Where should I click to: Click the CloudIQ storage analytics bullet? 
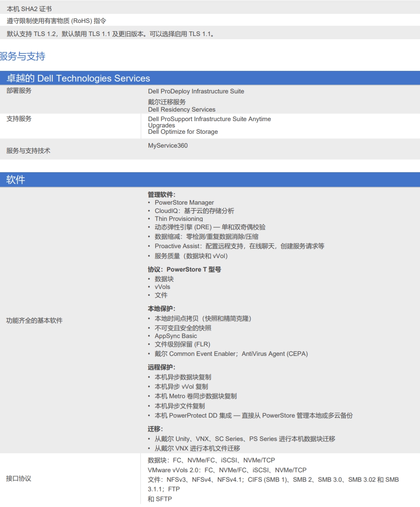pyautogui.click(x=194, y=211)
